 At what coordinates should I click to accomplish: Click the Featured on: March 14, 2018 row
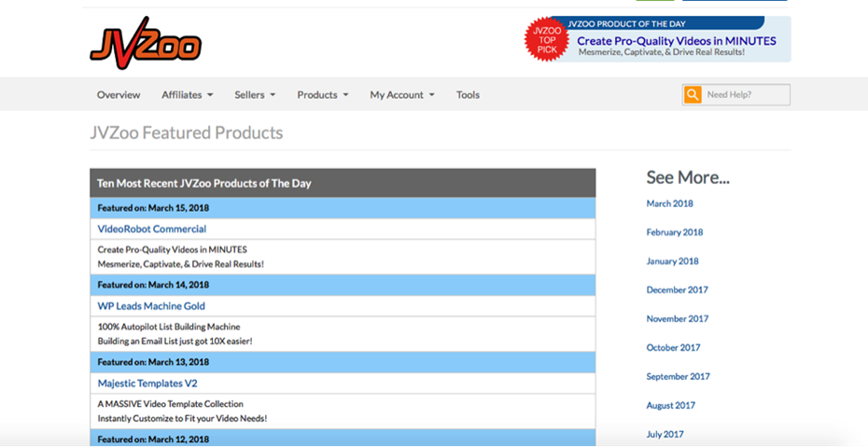(343, 285)
